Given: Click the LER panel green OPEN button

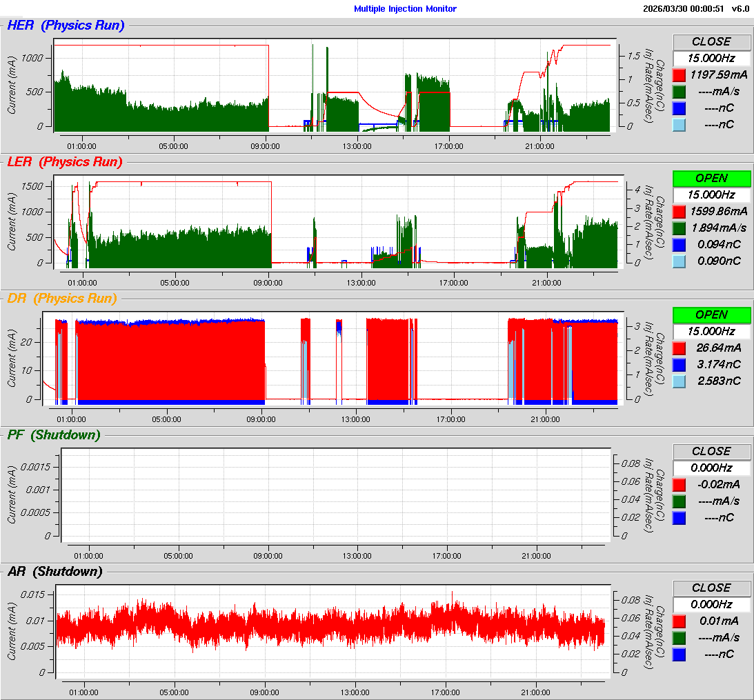Looking at the screenshot, I should (x=711, y=178).
